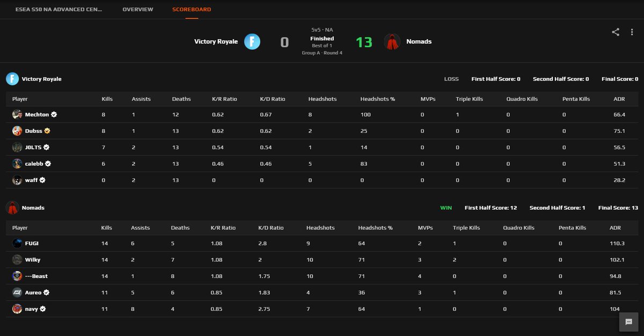
Task: Click Nomads table MVPs column header
Action: [426, 228]
